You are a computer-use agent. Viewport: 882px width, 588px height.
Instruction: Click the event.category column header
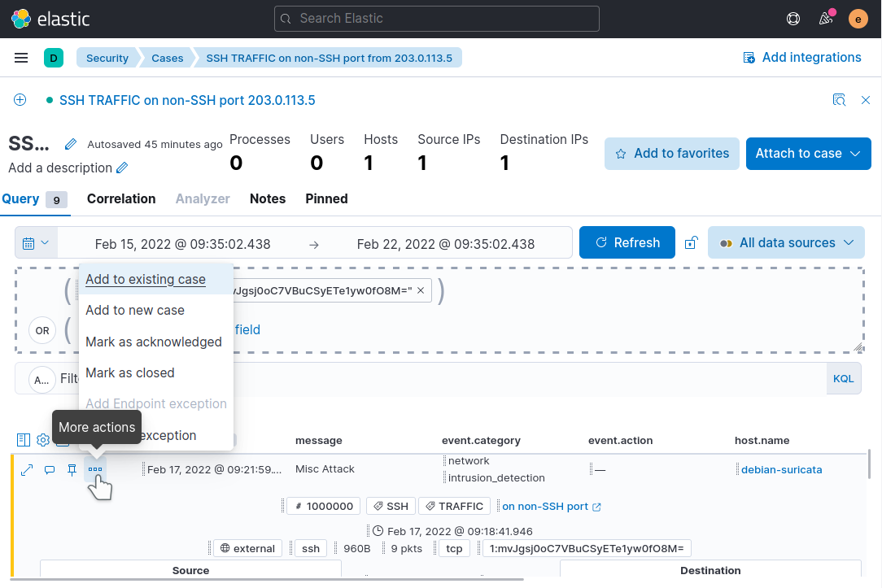click(481, 441)
